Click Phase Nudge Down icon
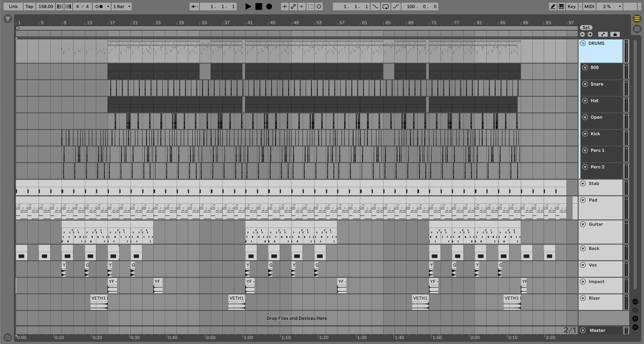This screenshot has height=344, width=644. pyautogui.click(x=60, y=6)
